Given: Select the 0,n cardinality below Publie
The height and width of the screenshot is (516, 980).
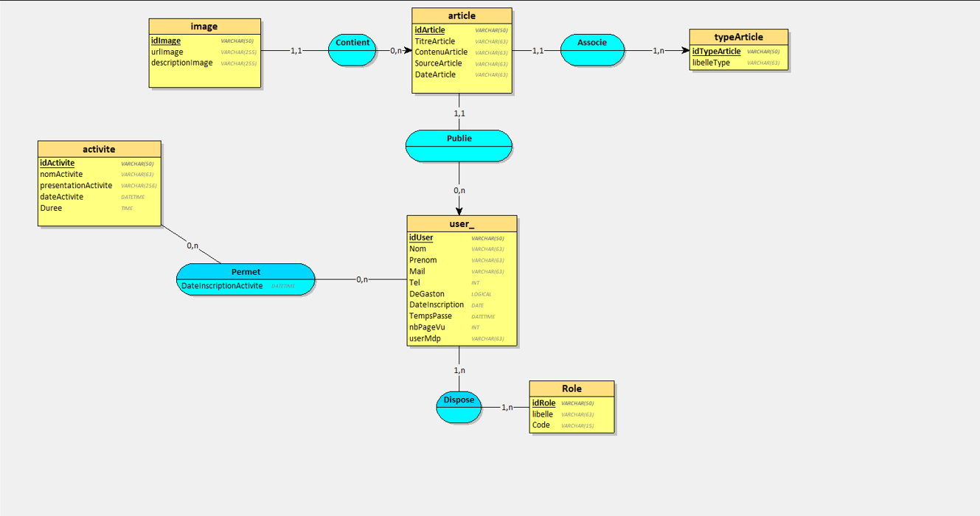Looking at the screenshot, I should tap(459, 191).
